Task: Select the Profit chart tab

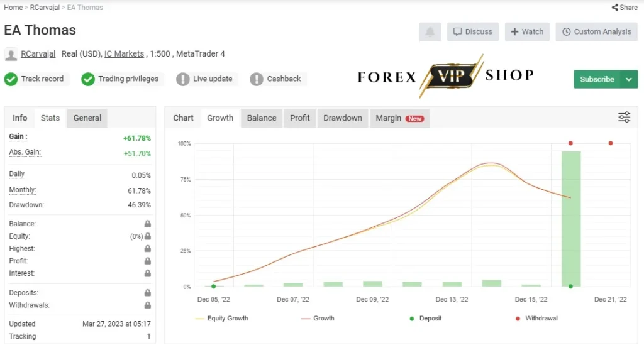Action: (x=300, y=118)
